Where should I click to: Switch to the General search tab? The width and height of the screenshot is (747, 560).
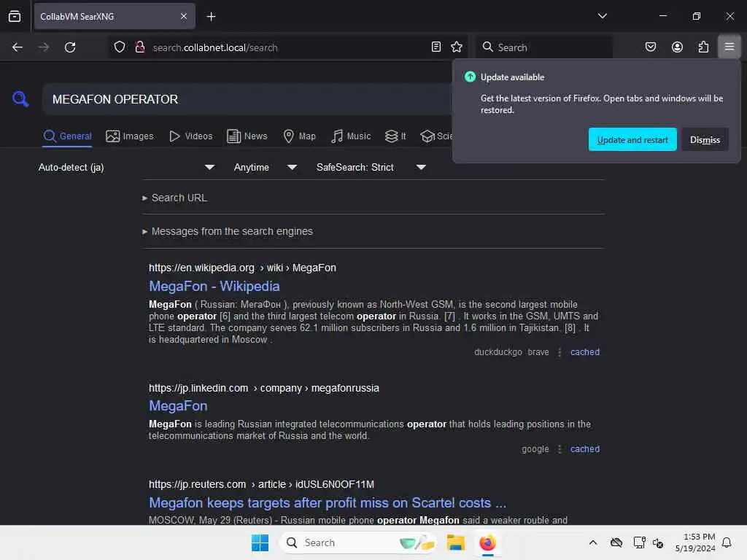67,136
